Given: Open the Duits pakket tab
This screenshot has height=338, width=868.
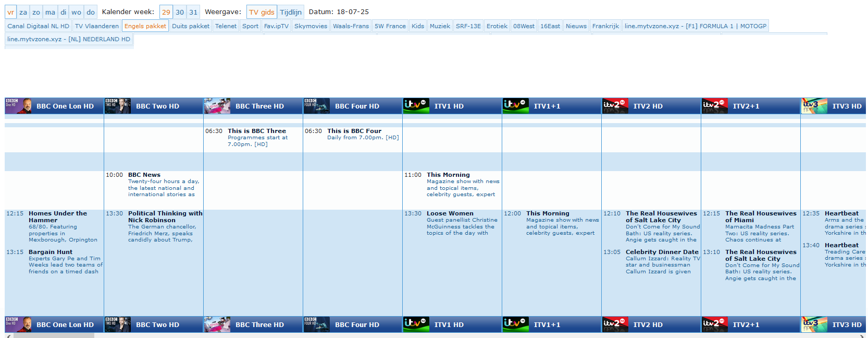Looking at the screenshot, I should click(191, 26).
